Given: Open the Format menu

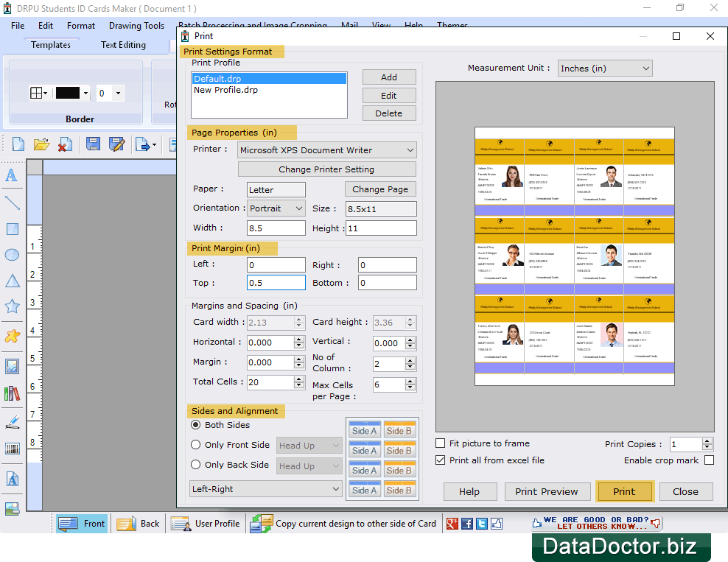Looking at the screenshot, I should pos(81,26).
